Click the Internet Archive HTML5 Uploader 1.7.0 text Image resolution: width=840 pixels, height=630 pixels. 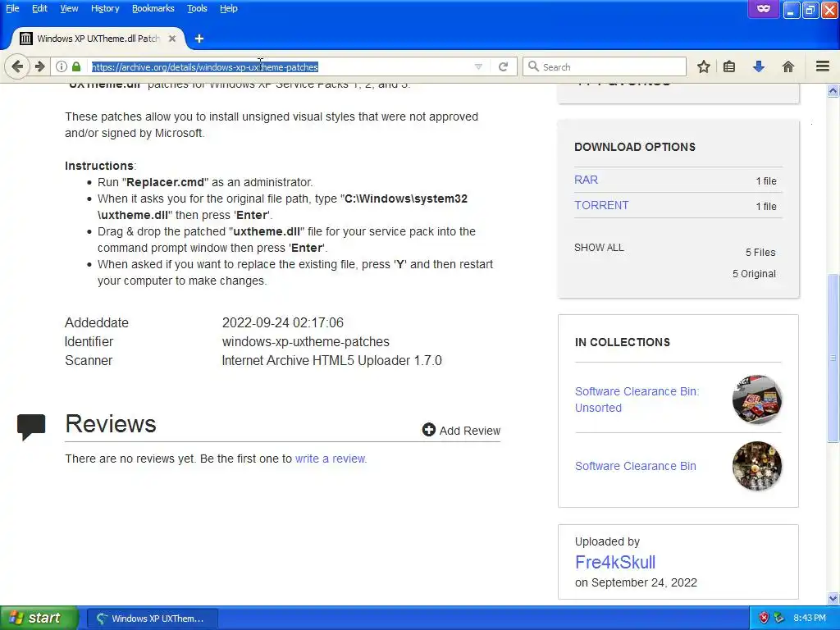(331, 361)
